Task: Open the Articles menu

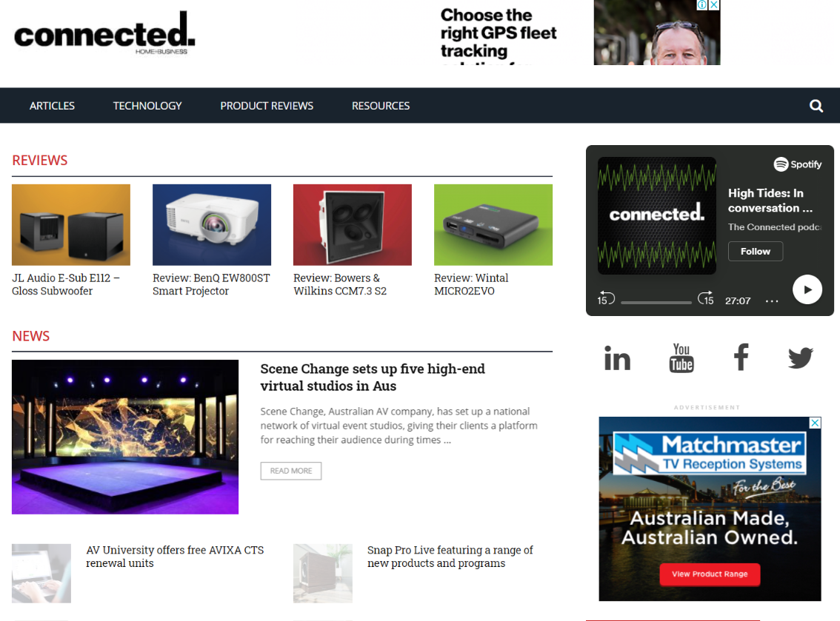Action: (x=52, y=106)
